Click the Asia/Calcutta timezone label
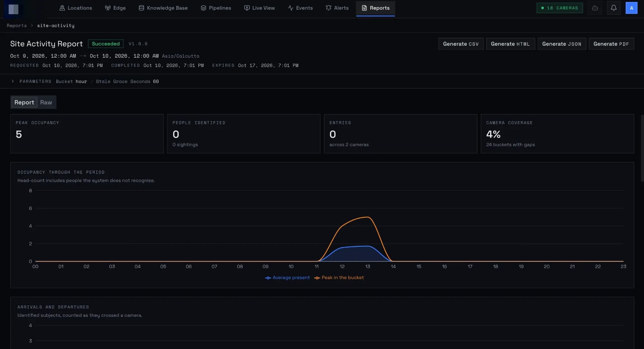The height and width of the screenshot is (349, 644). (x=181, y=56)
